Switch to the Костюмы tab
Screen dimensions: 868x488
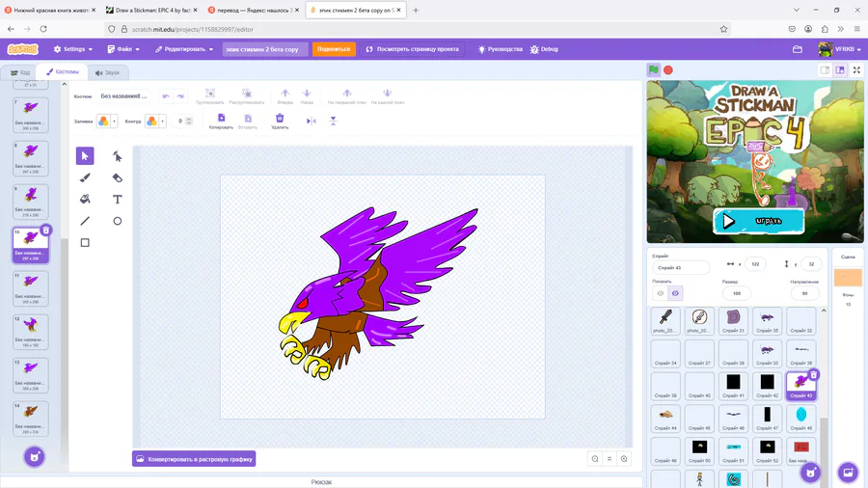pos(62,72)
